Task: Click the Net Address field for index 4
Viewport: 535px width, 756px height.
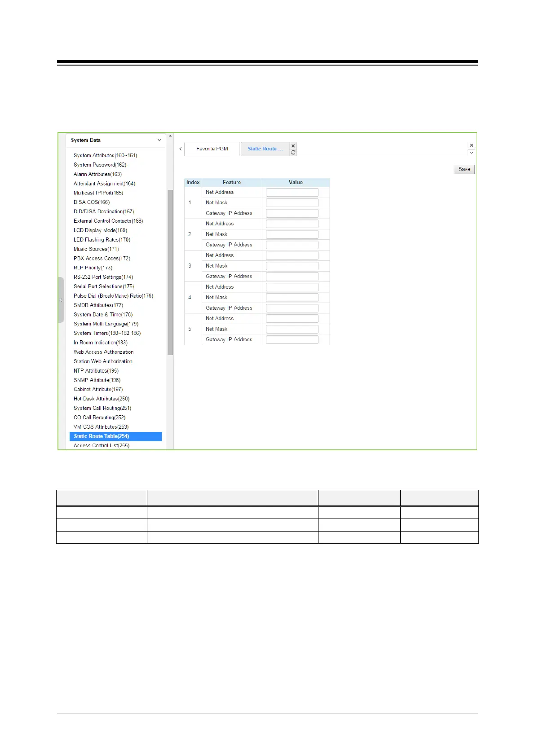Action: coord(292,287)
